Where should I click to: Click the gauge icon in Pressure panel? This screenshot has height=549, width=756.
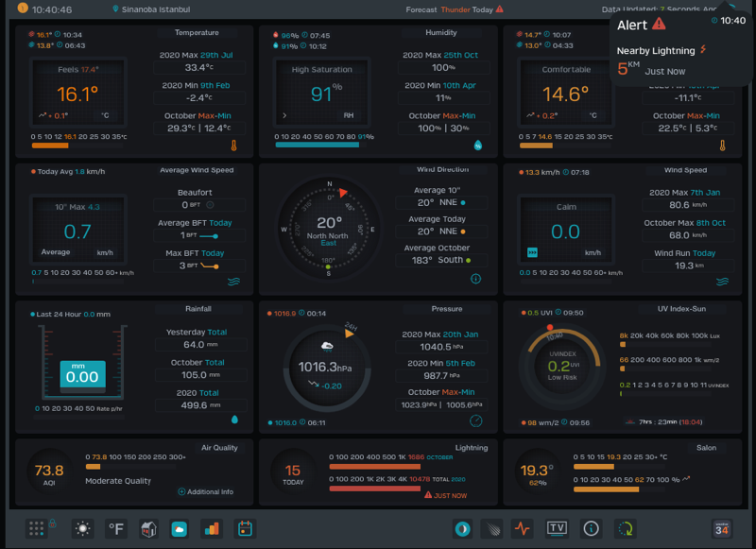[476, 420]
